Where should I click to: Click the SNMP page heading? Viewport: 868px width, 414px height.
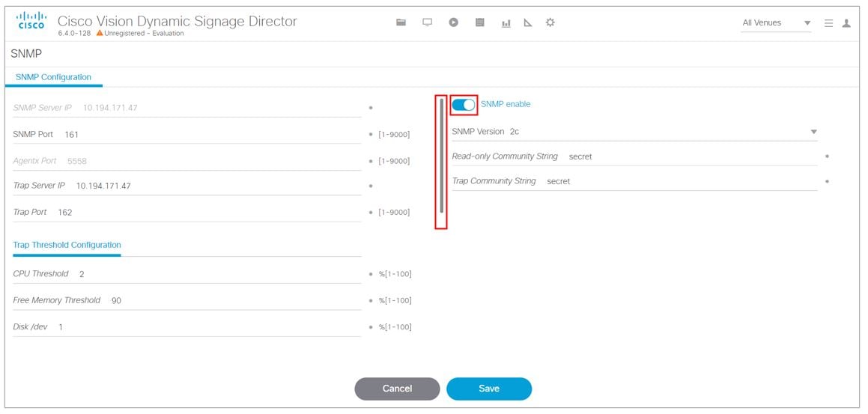[x=26, y=54]
